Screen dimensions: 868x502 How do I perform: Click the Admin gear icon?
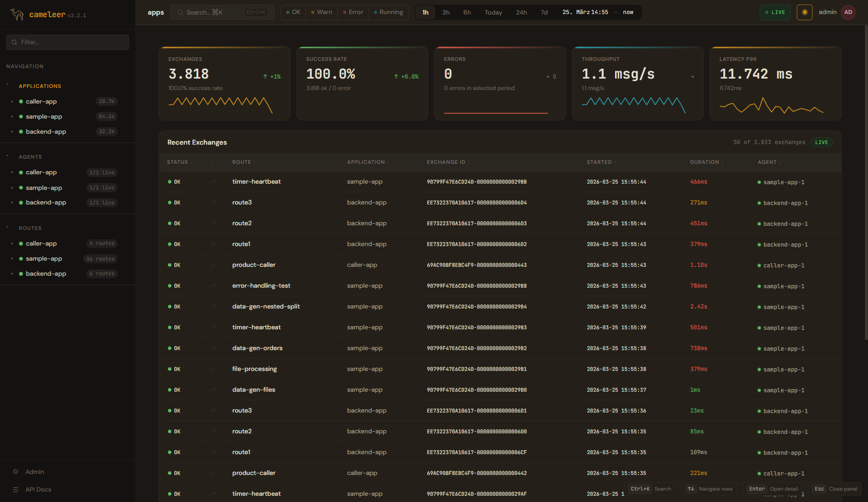tap(16, 472)
